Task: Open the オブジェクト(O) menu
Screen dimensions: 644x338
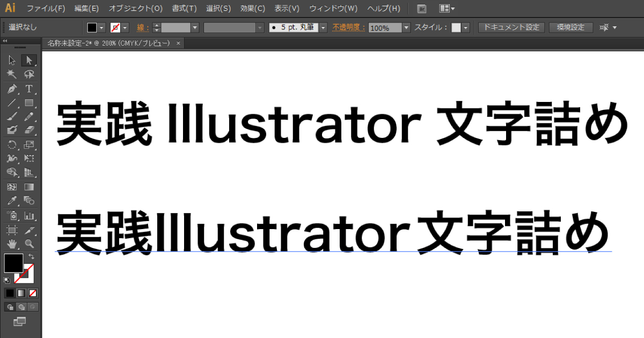Action: click(135, 9)
